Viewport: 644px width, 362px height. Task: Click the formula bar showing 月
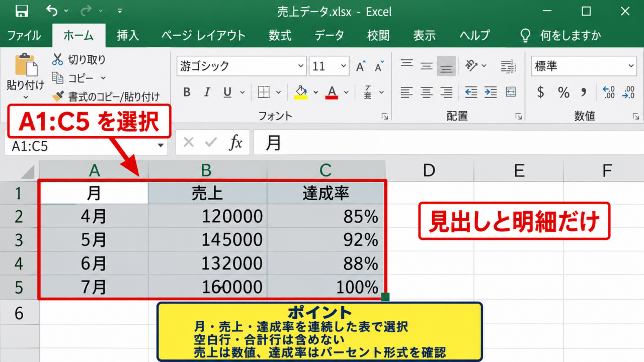449,143
